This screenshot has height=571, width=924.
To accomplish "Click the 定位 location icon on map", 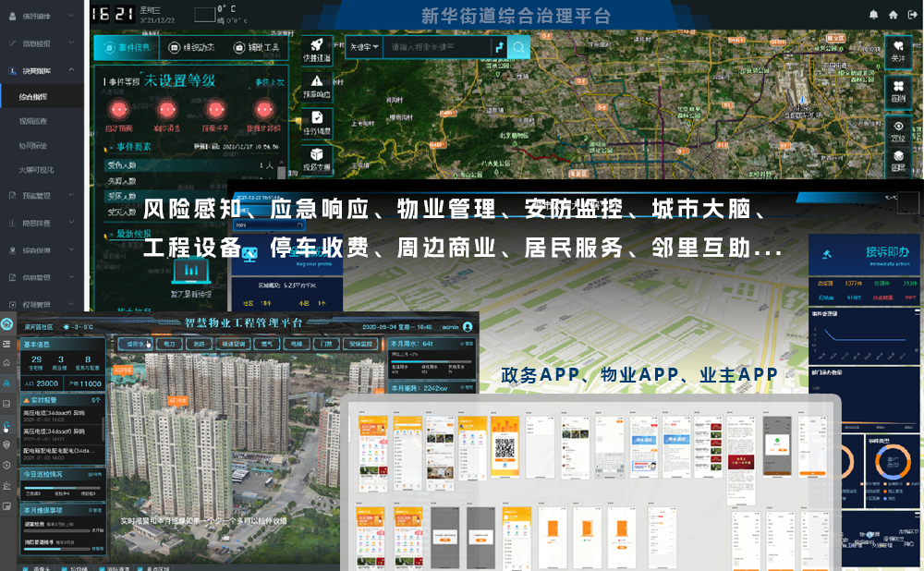I will click(897, 130).
